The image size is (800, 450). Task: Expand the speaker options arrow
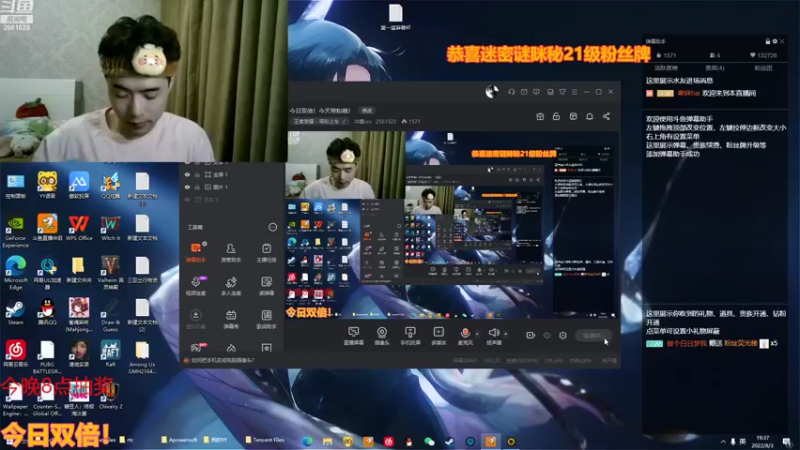(x=506, y=334)
